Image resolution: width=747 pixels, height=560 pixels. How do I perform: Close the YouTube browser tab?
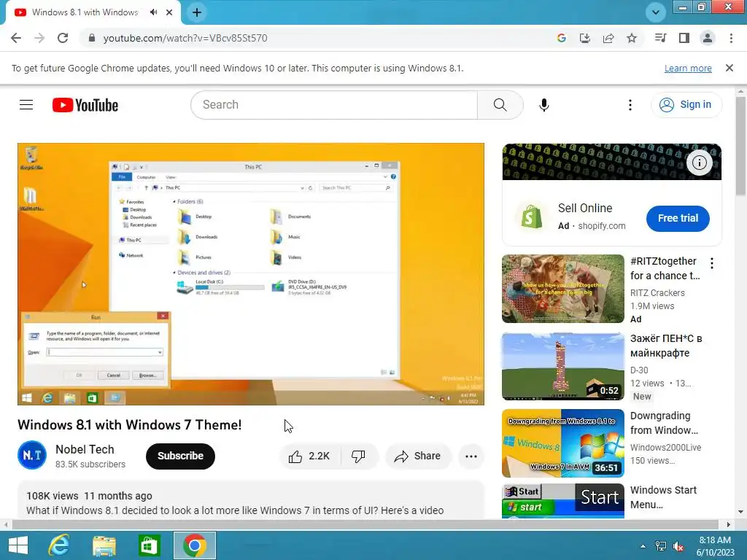coord(169,12)
